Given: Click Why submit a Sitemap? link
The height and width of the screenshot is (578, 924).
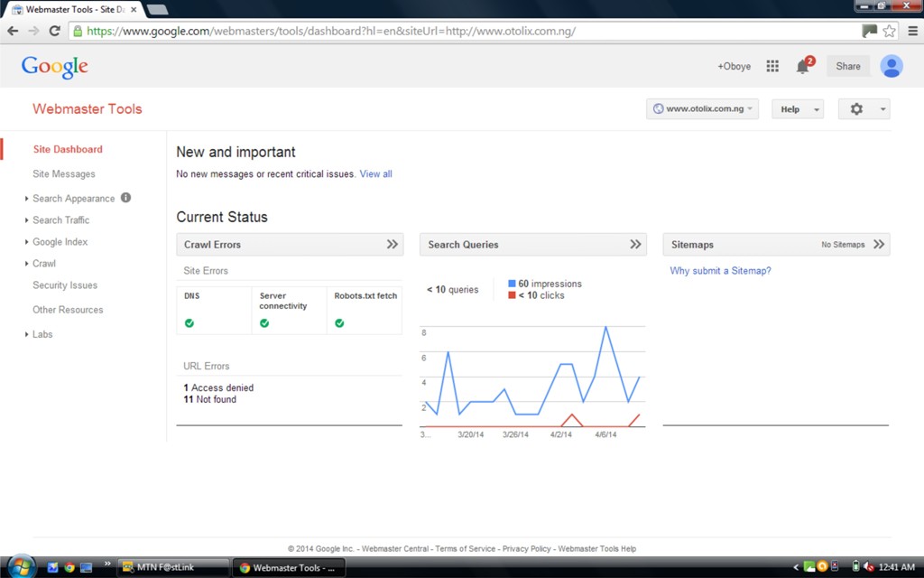Looking at the screenshot, I should tap(720, 271).
